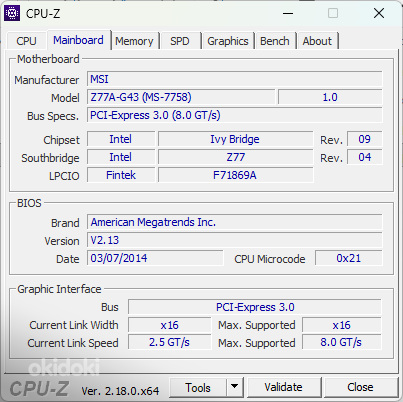This screenshot has height=402, width=403.
Task: Click the BIOS brand American Megatrends Inc.
Action: tap(235, 222)
